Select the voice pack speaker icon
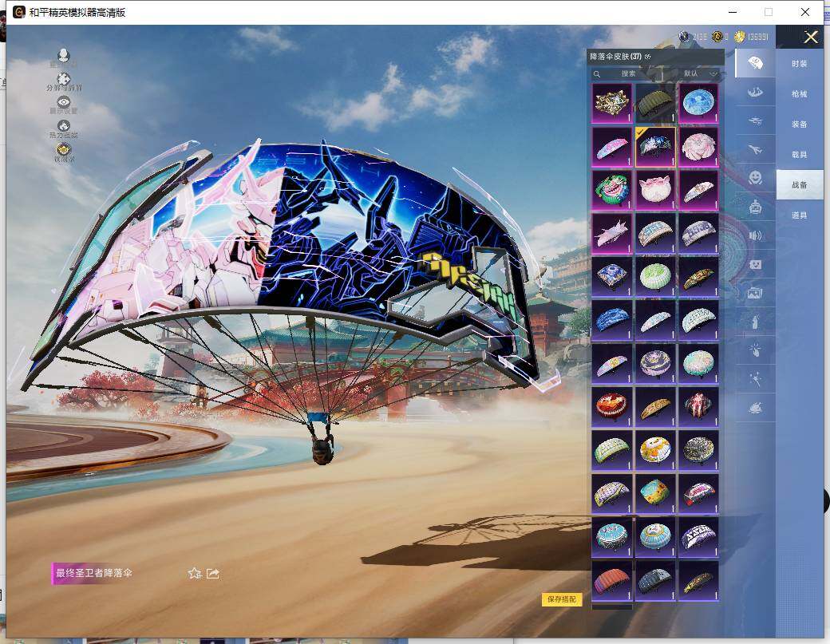This screenshot has height=644, width=830. pos(754,235)
